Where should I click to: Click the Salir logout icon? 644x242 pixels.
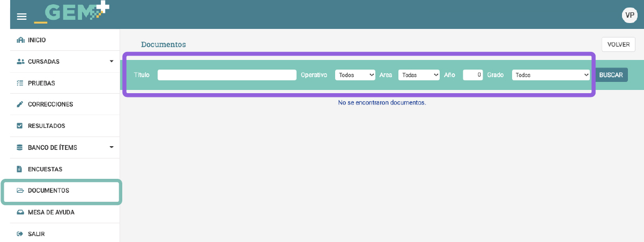click(20, 234)
